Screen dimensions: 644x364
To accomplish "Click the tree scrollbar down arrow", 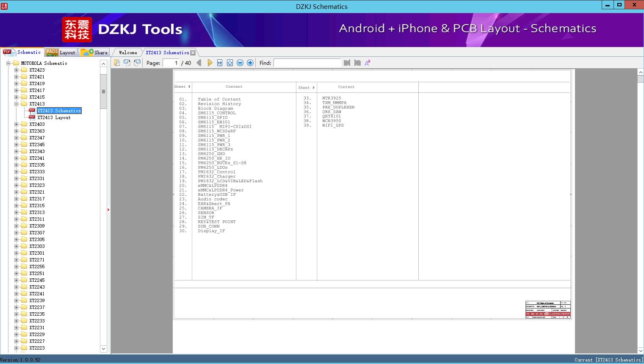I will [x=103, y=349].
